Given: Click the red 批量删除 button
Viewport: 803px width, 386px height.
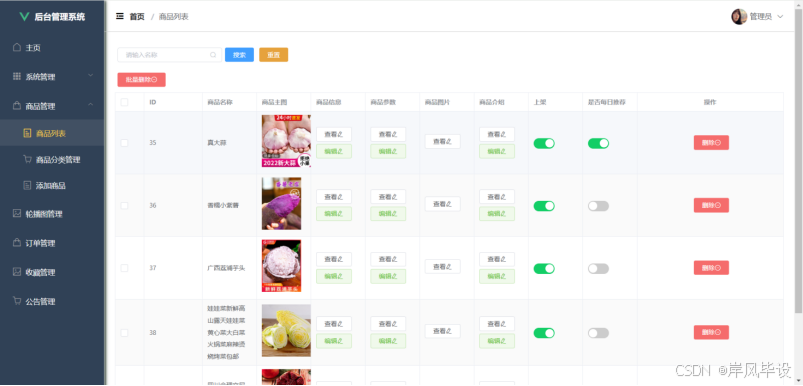Looking at the screenshot, I should coord(141,80).
